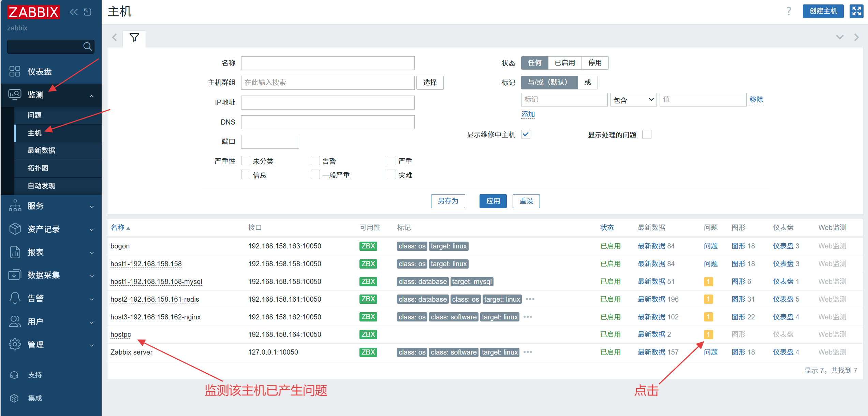Check the 未分类 severity checkbox

[246, 161]
